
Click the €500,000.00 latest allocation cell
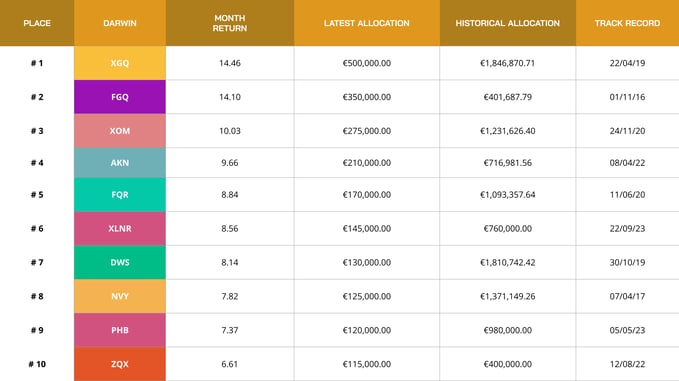click(x=367, y=63)
